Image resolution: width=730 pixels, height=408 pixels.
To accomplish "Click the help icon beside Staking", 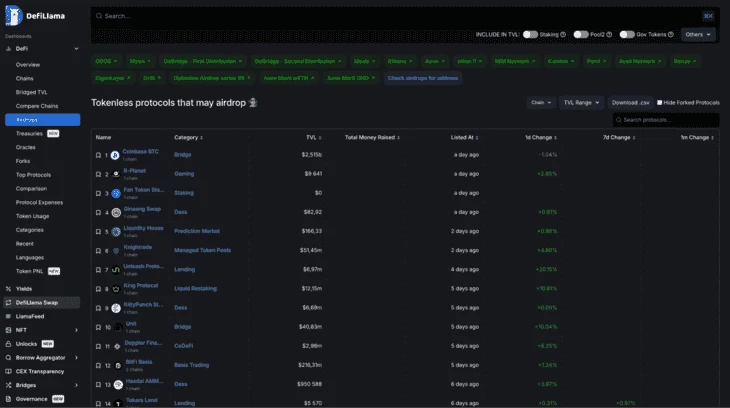I will coord(563,34).
